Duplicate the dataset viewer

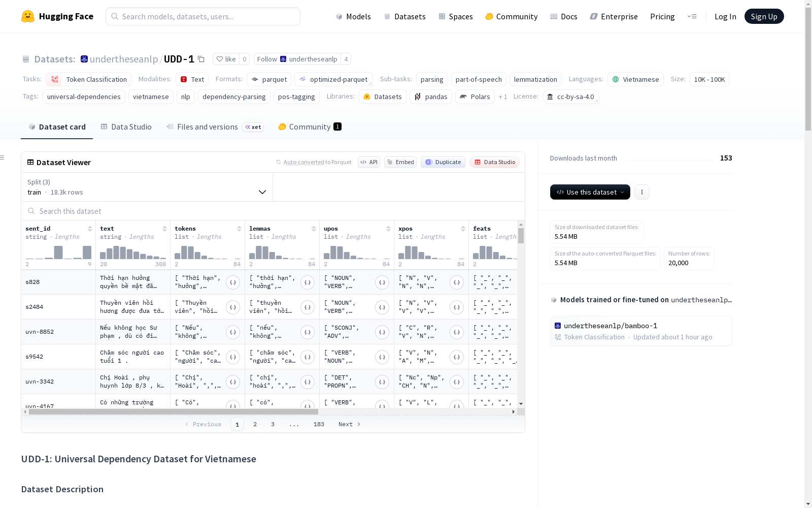coord(443,162)
